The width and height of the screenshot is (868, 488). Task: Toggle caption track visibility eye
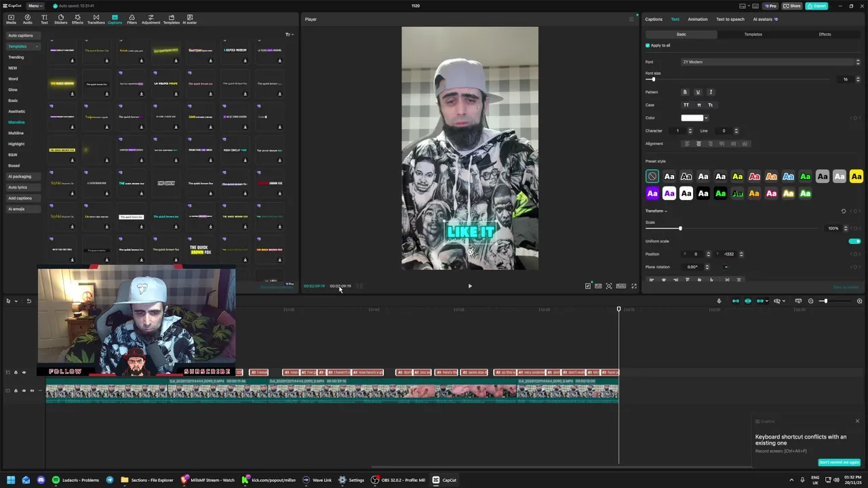coord(24,372)
